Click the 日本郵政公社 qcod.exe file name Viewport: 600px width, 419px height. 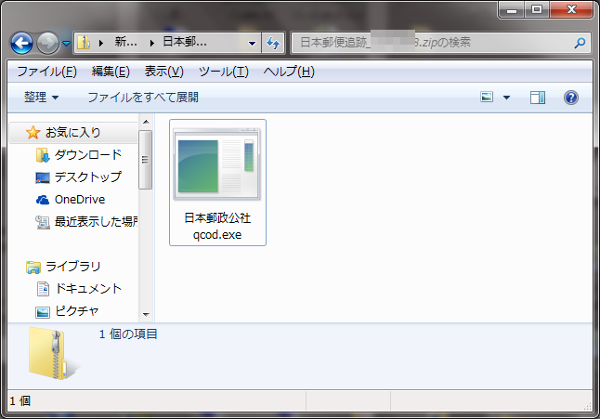tap(217, 226)
